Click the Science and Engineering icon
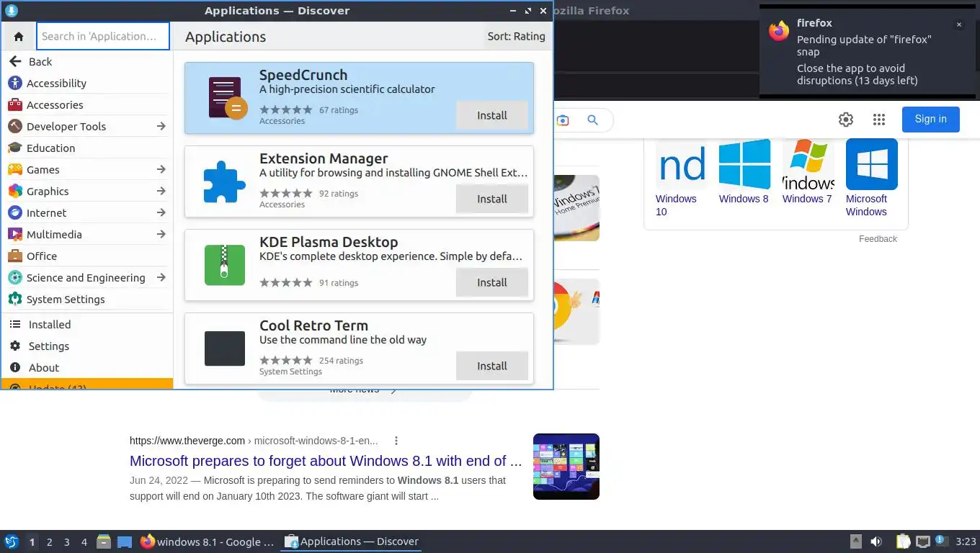Screen dimensions: 980x553 15,278
